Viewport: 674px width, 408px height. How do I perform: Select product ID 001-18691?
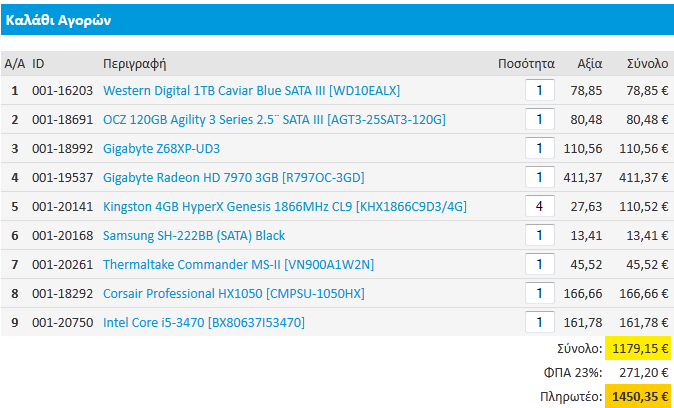[x=62, y=120]
